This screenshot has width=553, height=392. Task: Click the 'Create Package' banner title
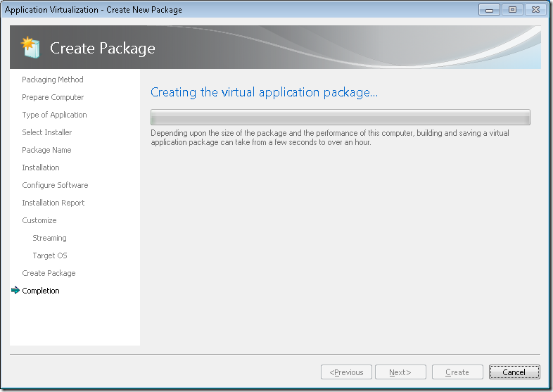[103, 49]
